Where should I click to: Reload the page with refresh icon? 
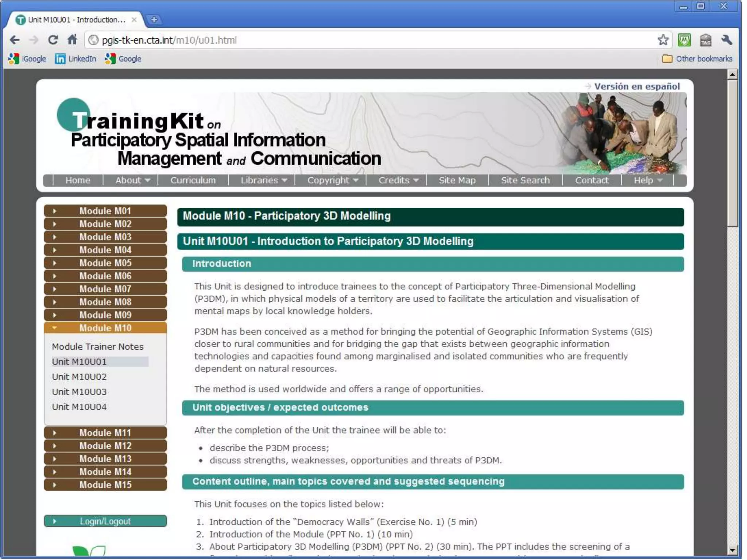click(x=53, y=40)
